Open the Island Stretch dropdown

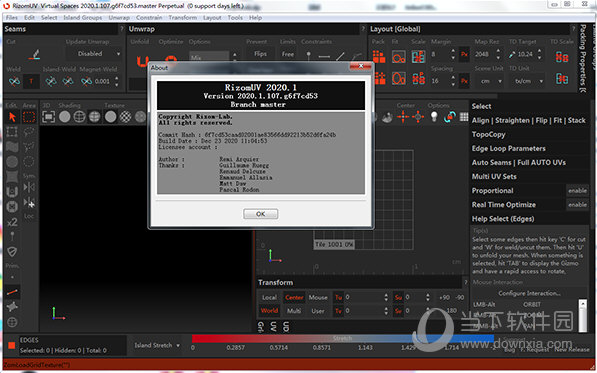tap(156, 345)
